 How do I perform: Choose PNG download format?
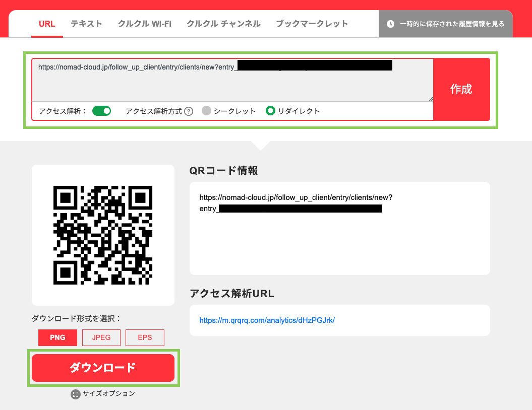tap(57, 337)
